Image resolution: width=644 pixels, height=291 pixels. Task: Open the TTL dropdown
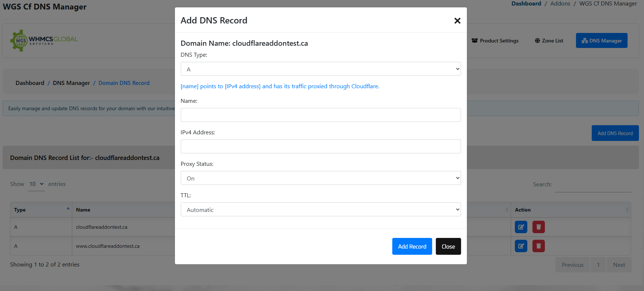[x=321, y=210]
